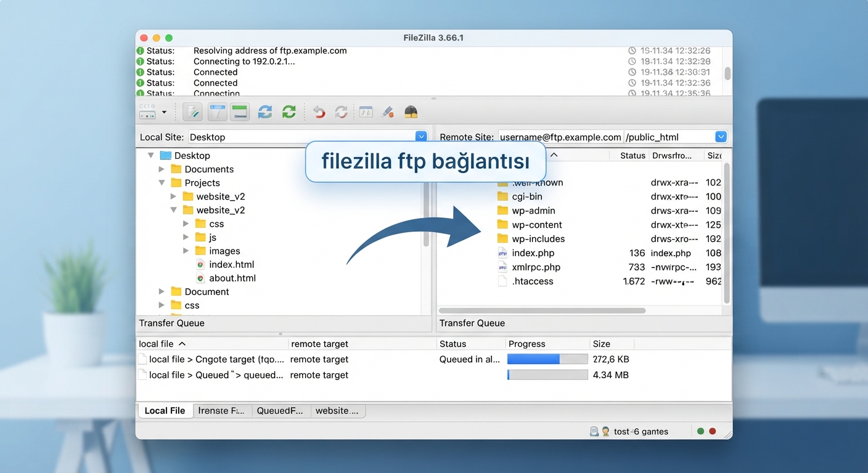Image resolution: width=868 pixels, height=473 pixels.
Task: Click the .htaccess file name
Action: click(533, 281)
